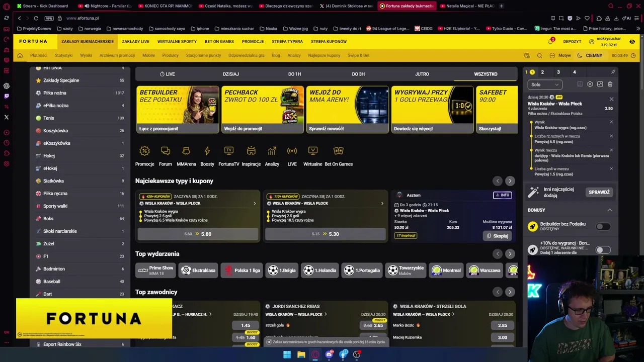Open notifications bell icon
Screen dimensions: 644x362
click(550, 41)
